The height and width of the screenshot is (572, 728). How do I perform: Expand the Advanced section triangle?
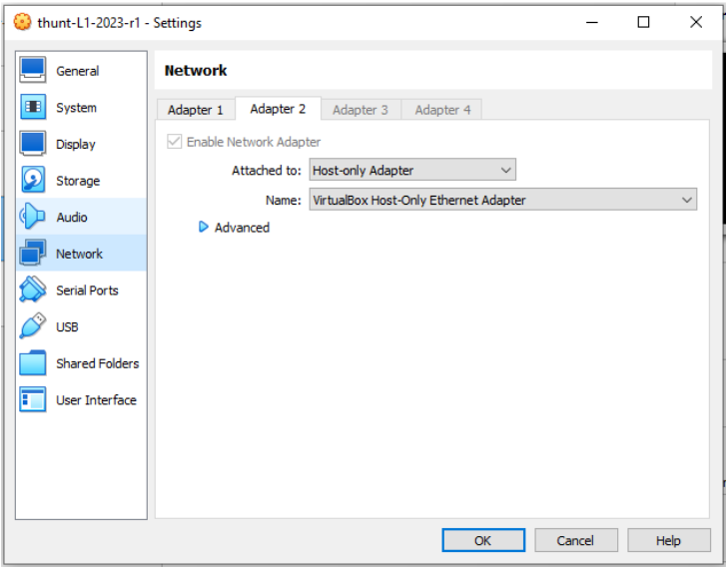point(204,227)
